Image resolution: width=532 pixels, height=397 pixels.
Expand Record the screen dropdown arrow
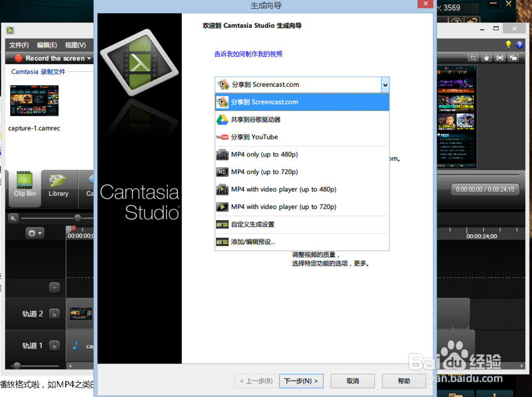[x=89, y=59]
